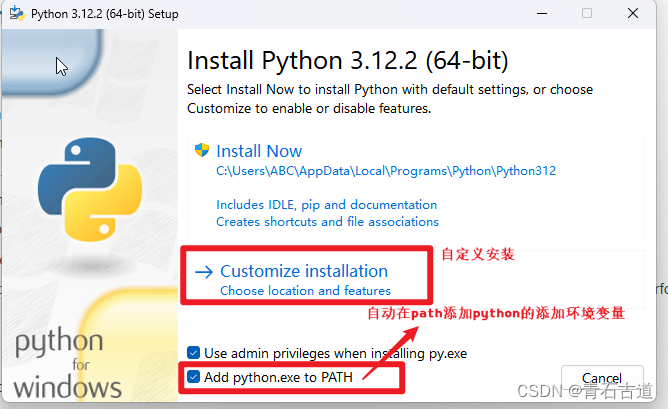The width and height of the screenshot is (668, 409).
Task: Click the arrow icon beside Customize installation
Action: (x=204, y=272)
